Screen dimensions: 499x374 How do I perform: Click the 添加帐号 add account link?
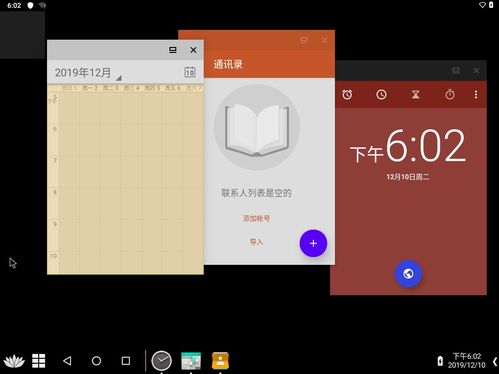tap(256, 219)
